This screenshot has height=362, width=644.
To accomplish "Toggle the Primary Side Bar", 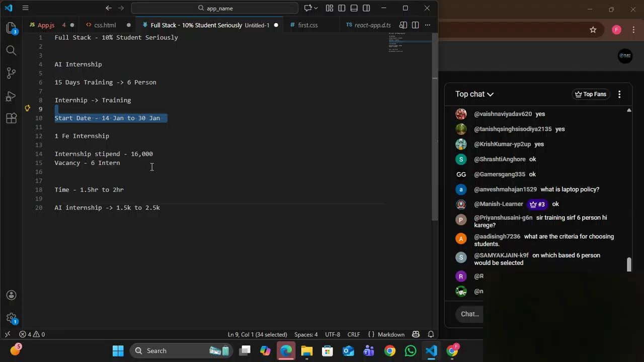I will pyautogui.click(x=342, y=8).
